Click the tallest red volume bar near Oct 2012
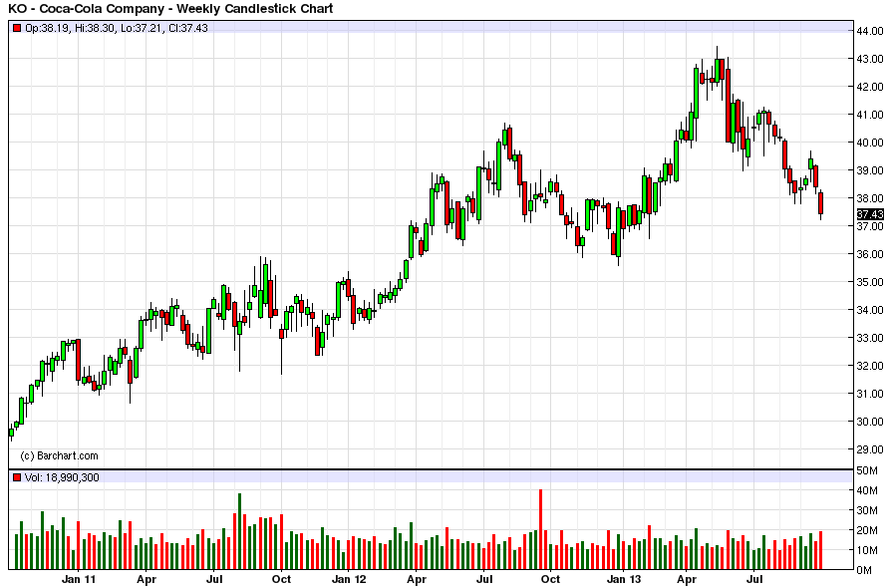Viewport: 891px width, 588px height. tap(541, 529)
